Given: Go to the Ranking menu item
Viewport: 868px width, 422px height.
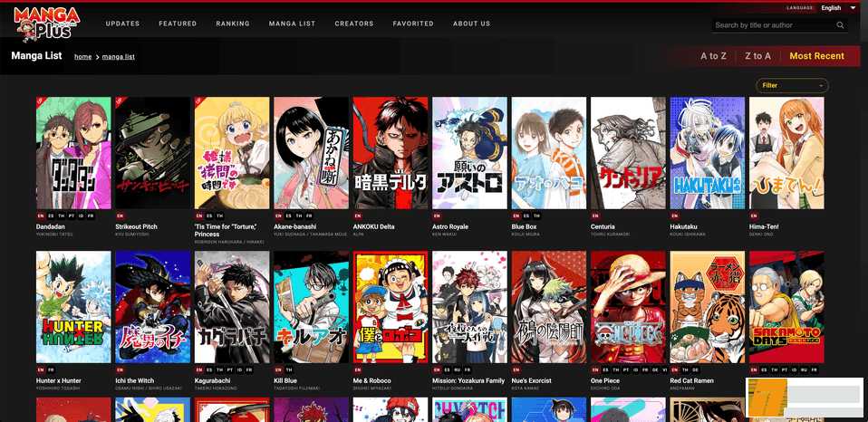Looking at the screenshot, I should (233, 24).
